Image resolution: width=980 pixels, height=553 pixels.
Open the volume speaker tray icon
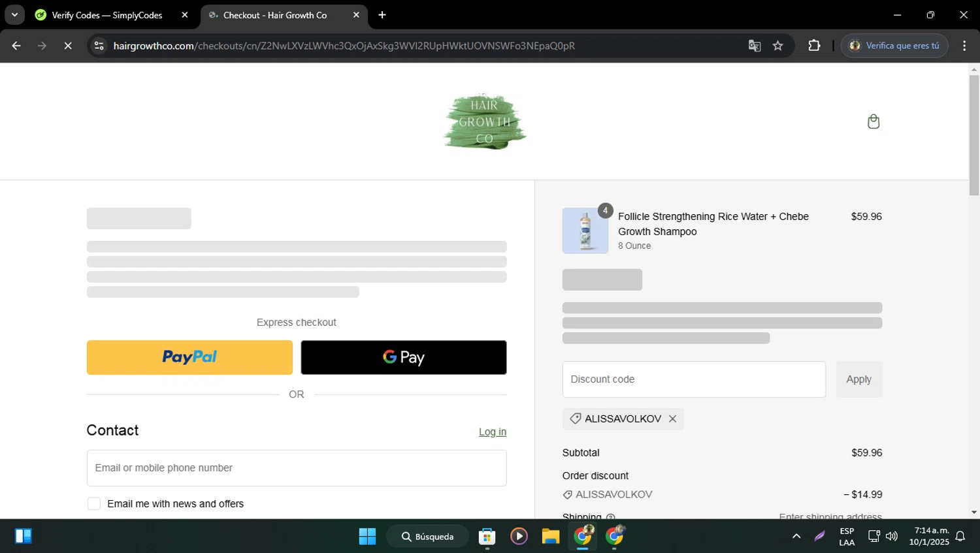pos(892,536)
